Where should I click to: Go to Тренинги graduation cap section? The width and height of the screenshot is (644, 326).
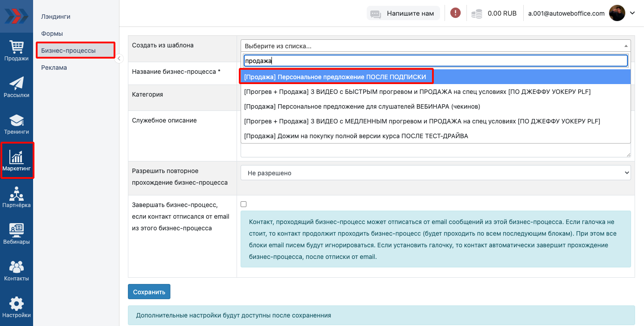pyautogui.click(x=17, y=124)
